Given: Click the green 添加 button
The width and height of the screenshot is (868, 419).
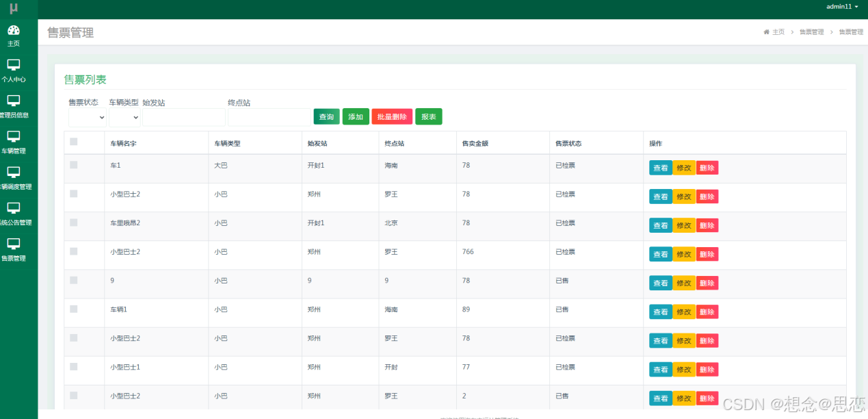Looking at the screenshot, I should [x=356, y=117].
